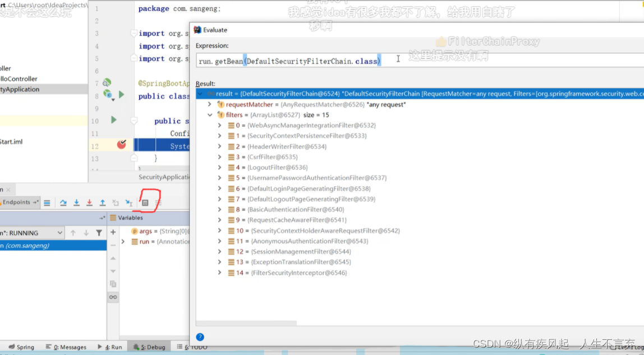Click the red Force Step Into icon
Viewport: 644px width, 355px height.
[x=89, y=202]
